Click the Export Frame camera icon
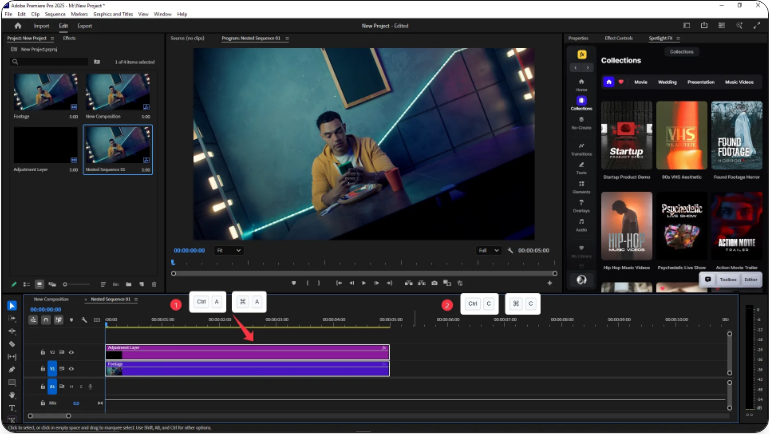The image size is (769, 434). [433, 283]
